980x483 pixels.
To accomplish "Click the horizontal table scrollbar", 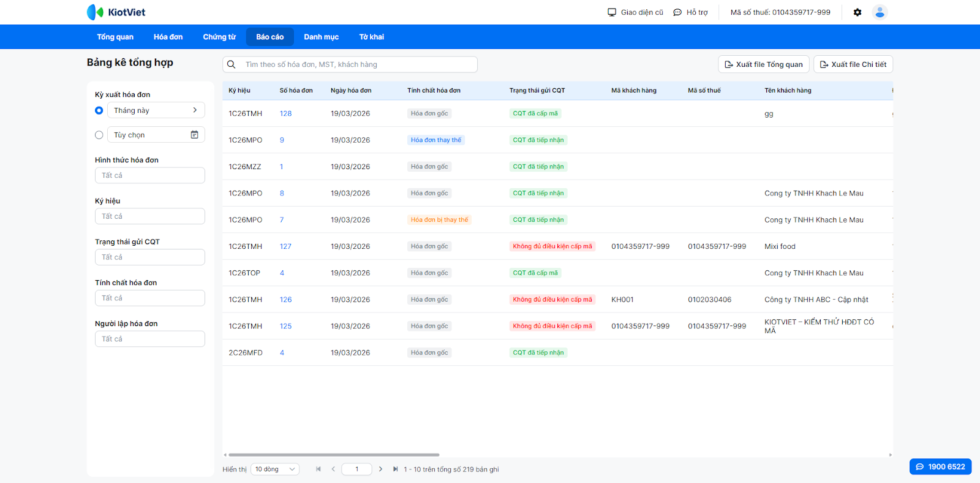I will 334,455.
